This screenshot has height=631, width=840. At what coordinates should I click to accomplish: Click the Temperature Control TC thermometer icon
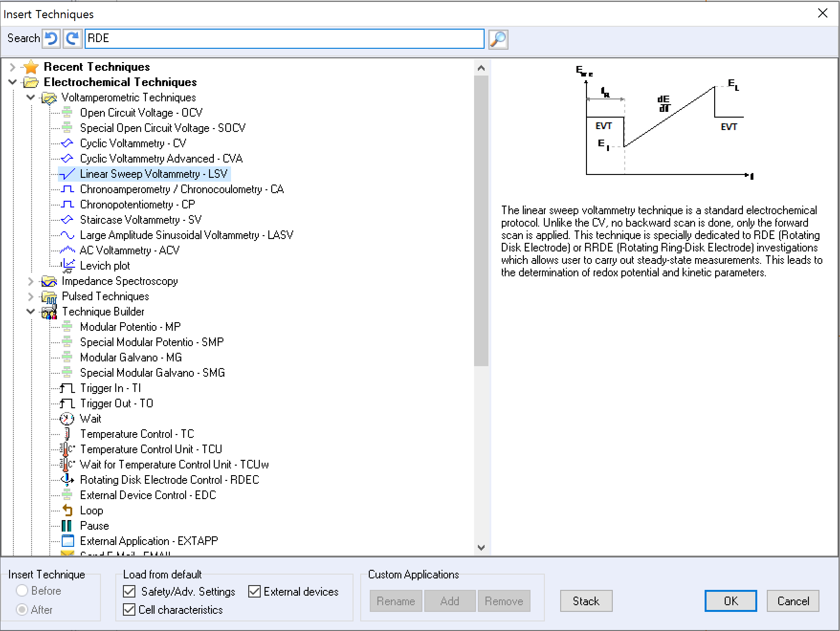[67, 434]
